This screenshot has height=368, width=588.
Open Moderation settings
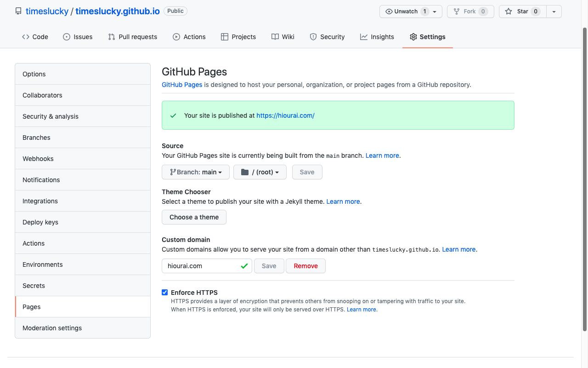(83, 328)
